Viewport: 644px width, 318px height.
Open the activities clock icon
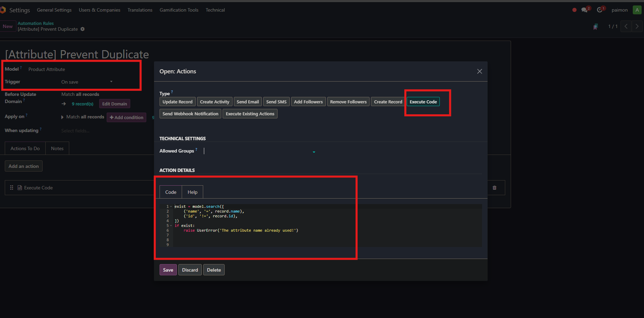(600, 10)
